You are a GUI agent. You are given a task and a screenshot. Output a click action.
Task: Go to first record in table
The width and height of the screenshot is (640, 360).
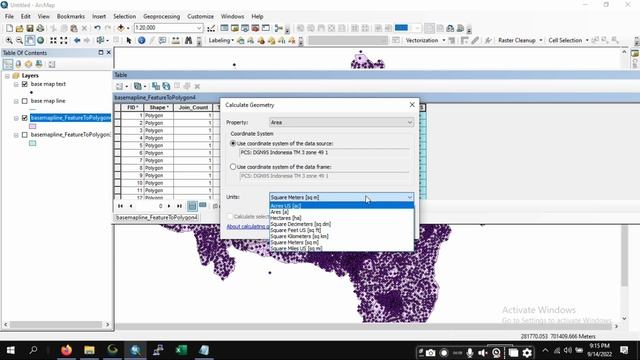tap(120, 206)
